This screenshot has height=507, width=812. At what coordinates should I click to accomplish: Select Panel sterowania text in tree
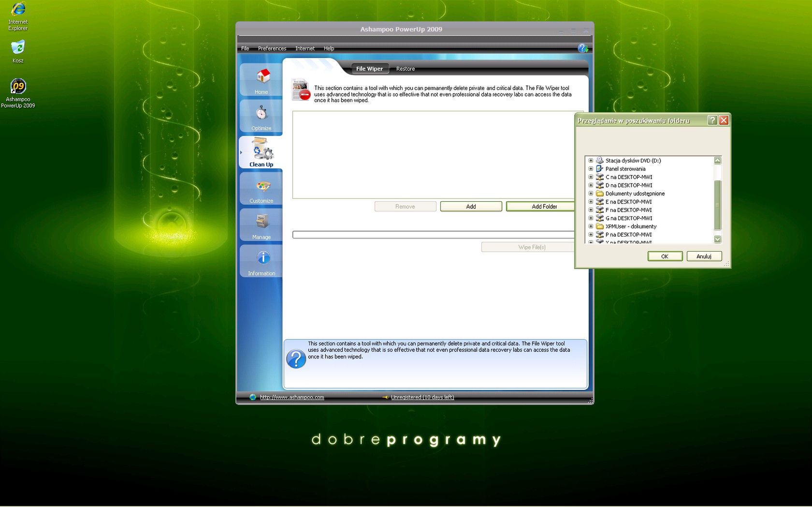click(625, 169)
